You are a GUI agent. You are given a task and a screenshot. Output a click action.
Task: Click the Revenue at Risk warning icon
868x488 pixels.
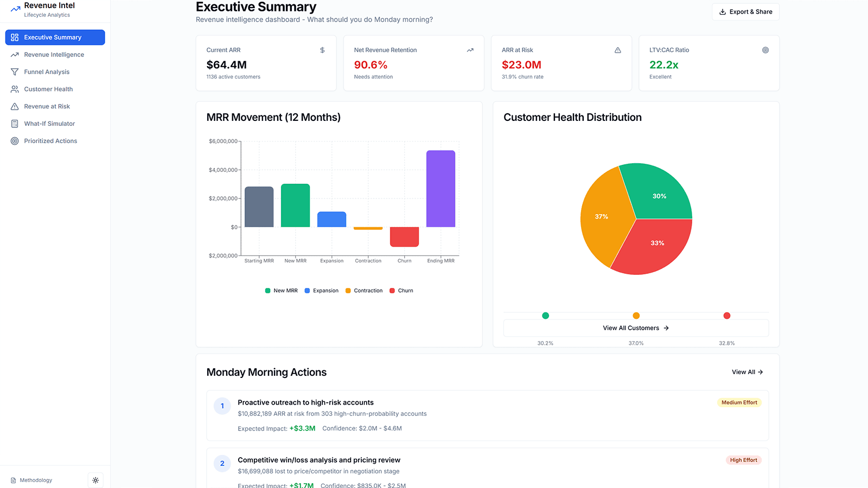pyautogui.click(x=15, y=106)
